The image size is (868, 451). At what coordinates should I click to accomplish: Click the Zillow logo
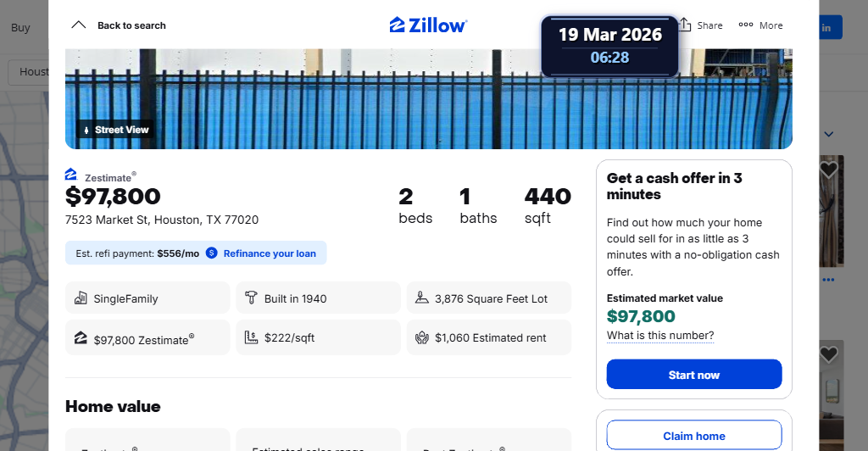(x=428, y=25)
